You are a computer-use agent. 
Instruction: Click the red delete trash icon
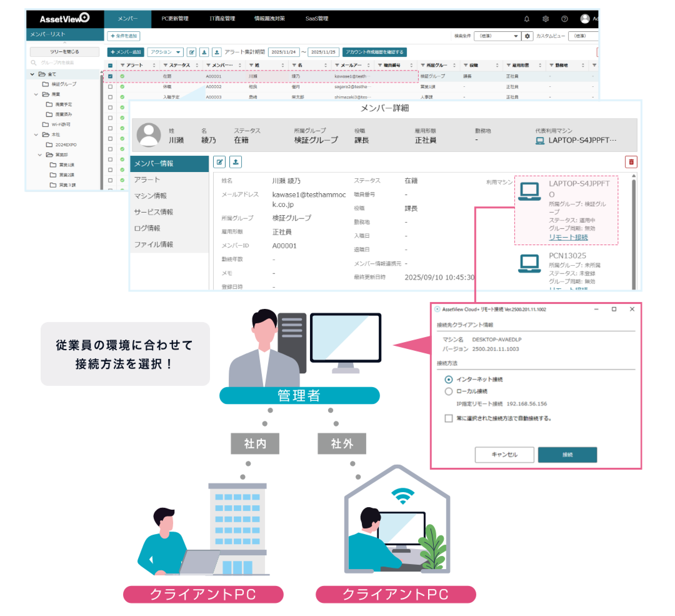coord(631,162)
